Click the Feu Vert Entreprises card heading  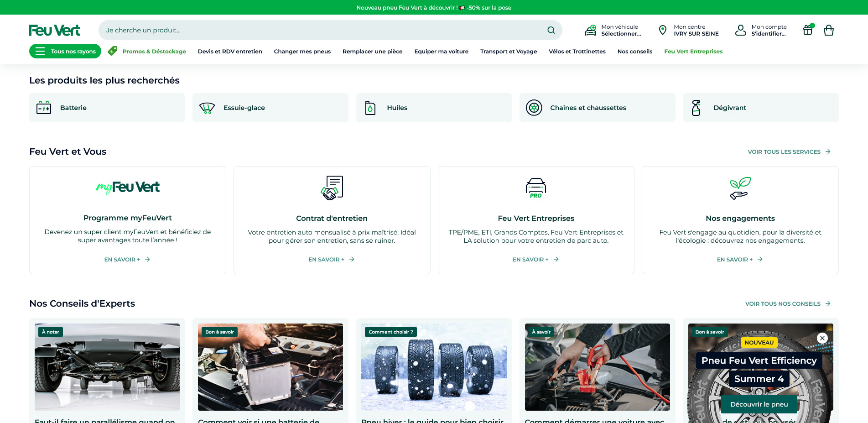[536, 218]
